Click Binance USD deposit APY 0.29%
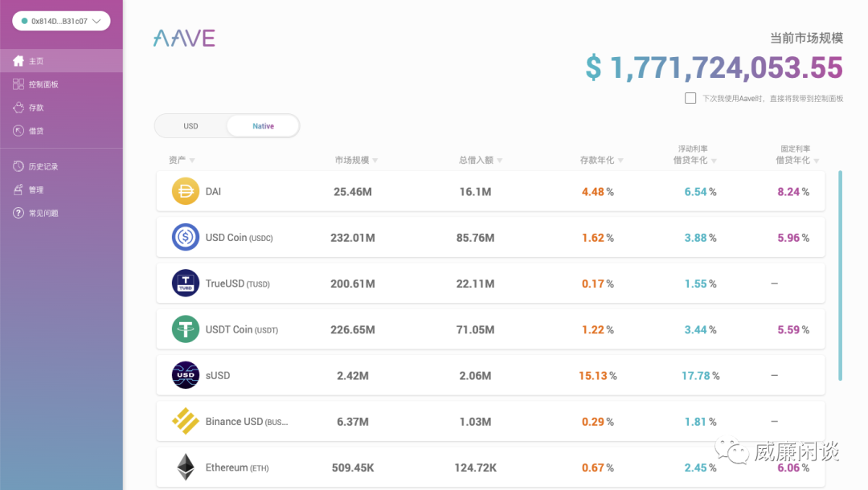The width and height of the screenshot is (868, 490). (597, 422)
